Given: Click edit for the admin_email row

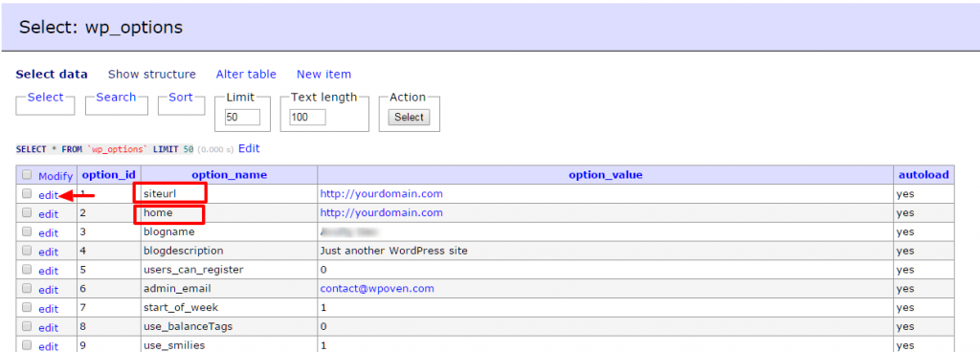Looking at the screenshot, I should pyautogui.click(x=48, y=290).
